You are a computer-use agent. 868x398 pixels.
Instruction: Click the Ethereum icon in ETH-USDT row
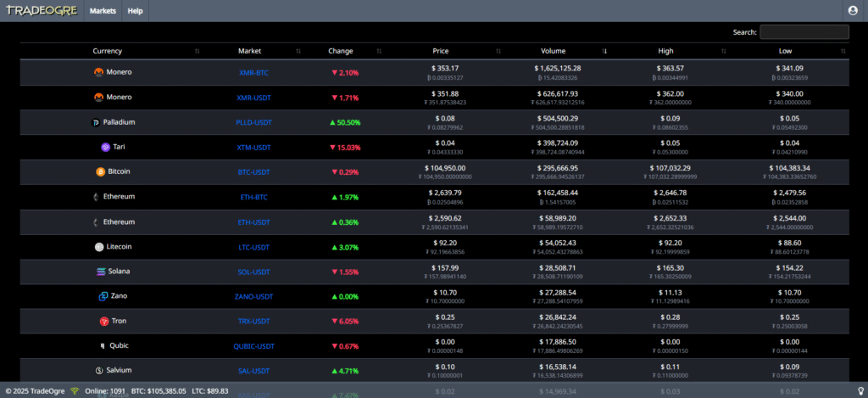[x=96, y=222]
